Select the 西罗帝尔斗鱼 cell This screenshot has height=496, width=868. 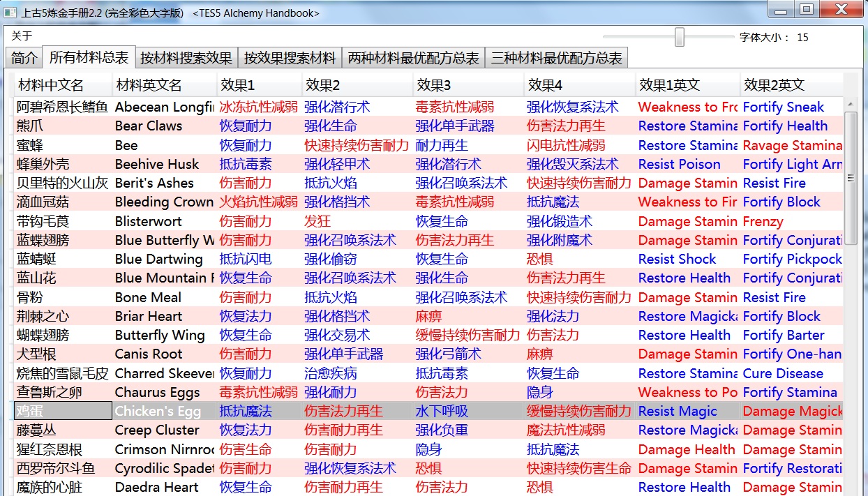pos(63,468)
